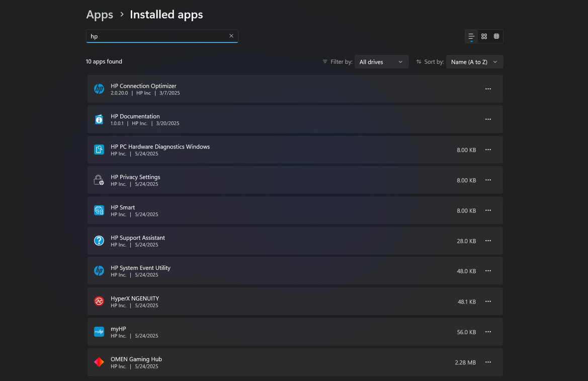Click the HP Smart app icon

click(x=99, y=210)
